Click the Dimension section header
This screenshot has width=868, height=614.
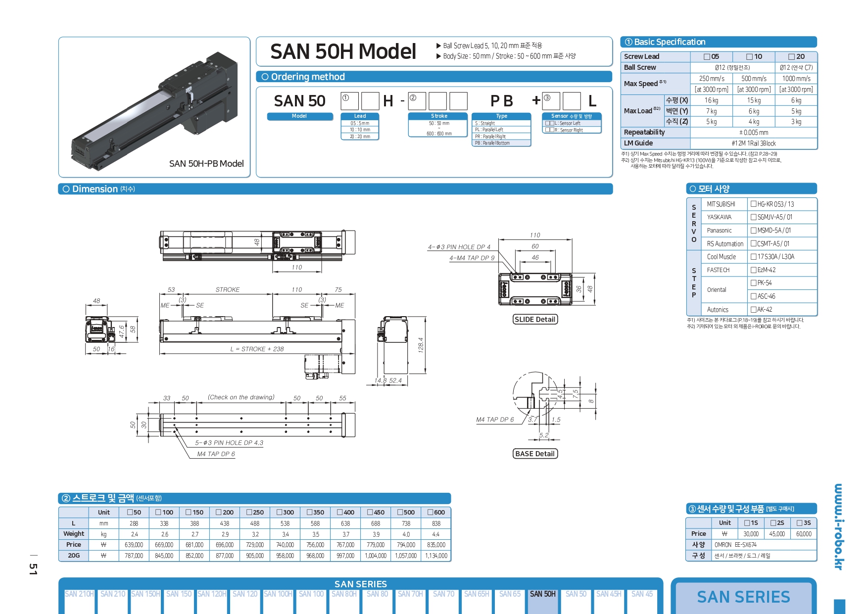[336, 189]
